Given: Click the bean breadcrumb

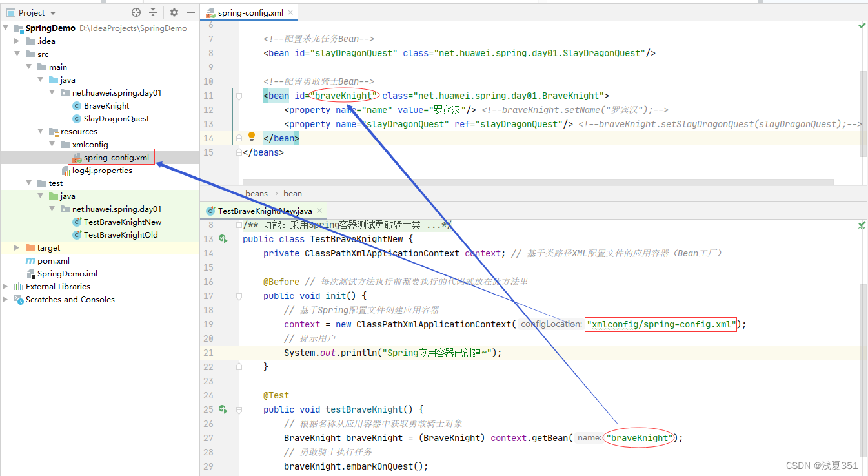Looking at the screenshot, I should [292, 193].
